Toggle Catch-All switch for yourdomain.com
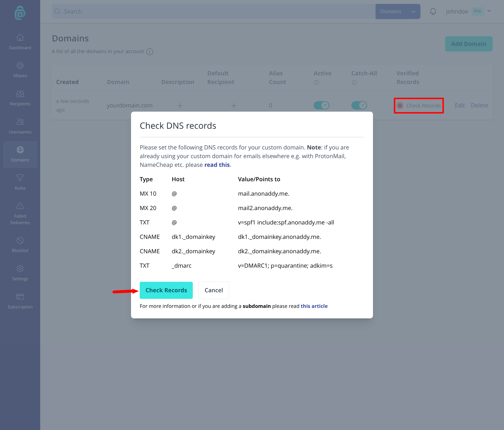Screen dimensions: 504x430 (359, 105)
